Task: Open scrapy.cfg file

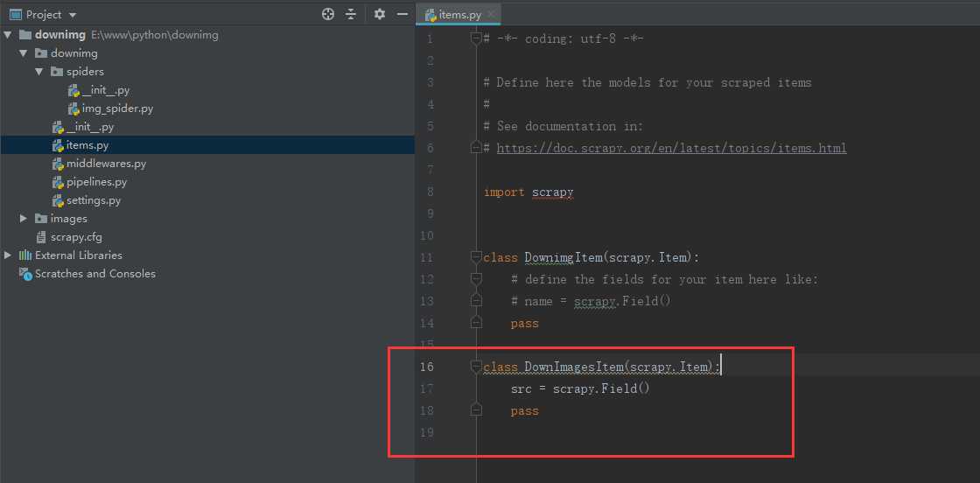Action: click(x=69, y=237)
